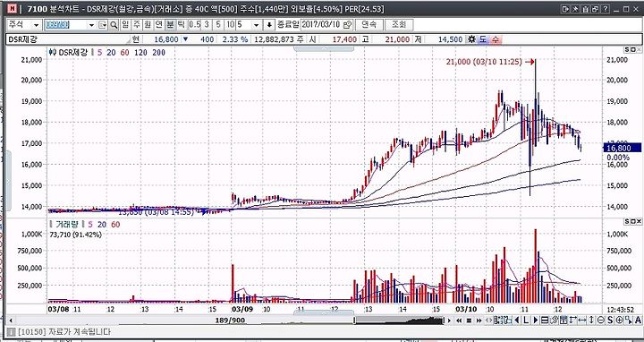Click the fast-forward playback control

coord(479,321)
